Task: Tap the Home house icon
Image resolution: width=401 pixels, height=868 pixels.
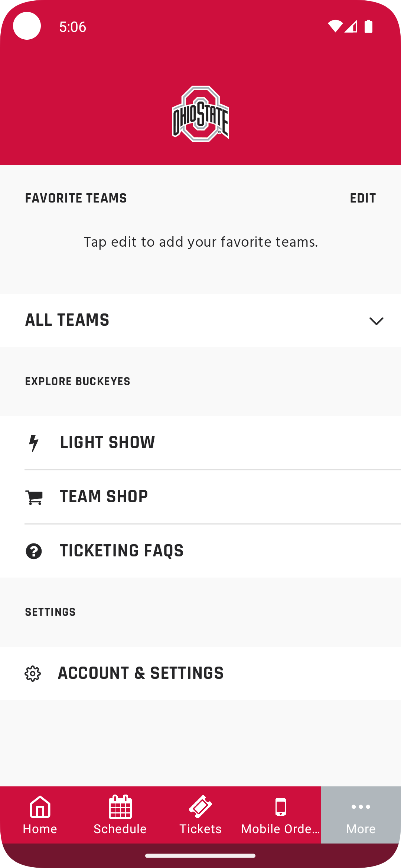Action: (40, 806)
